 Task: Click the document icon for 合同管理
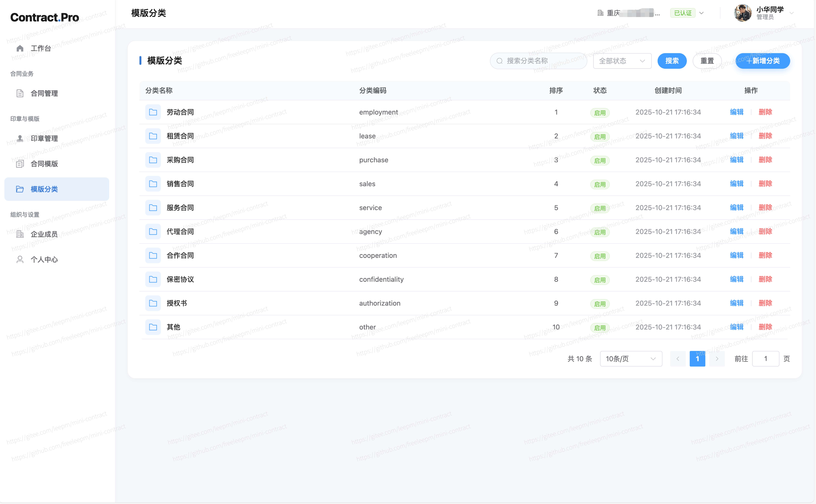[20, 93]
